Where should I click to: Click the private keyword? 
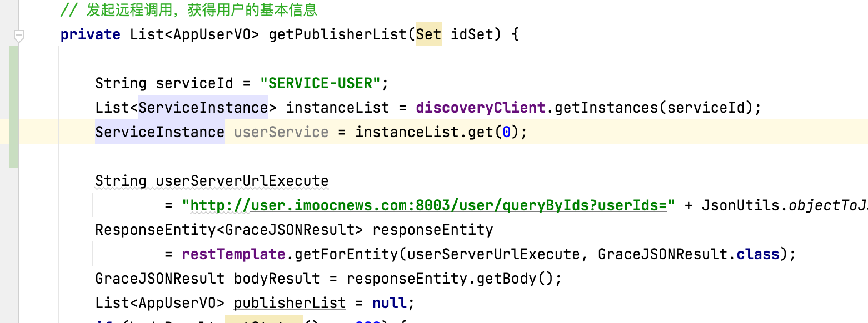tap(91, 34)
